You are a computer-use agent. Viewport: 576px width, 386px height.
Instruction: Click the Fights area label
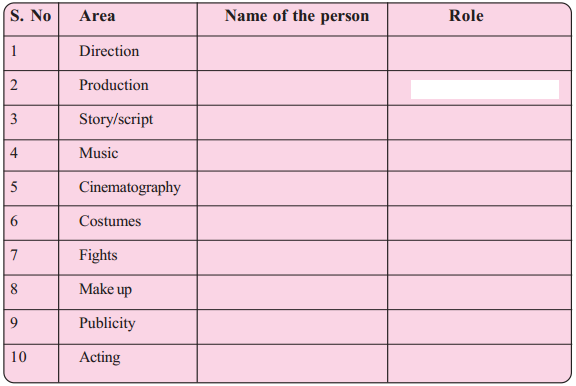coord(98,255)
